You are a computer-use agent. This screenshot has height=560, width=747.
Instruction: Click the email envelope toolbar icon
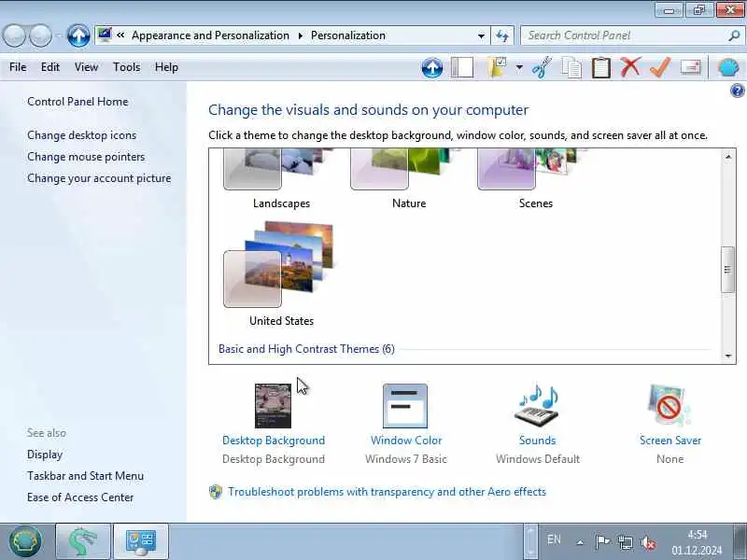click(x=690, y=67)
